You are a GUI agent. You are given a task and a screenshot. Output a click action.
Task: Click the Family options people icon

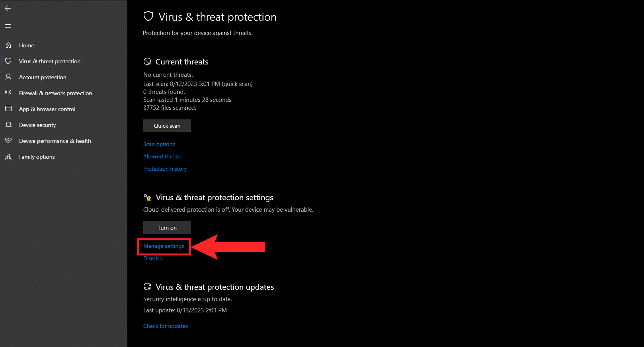tap(8, 157)
